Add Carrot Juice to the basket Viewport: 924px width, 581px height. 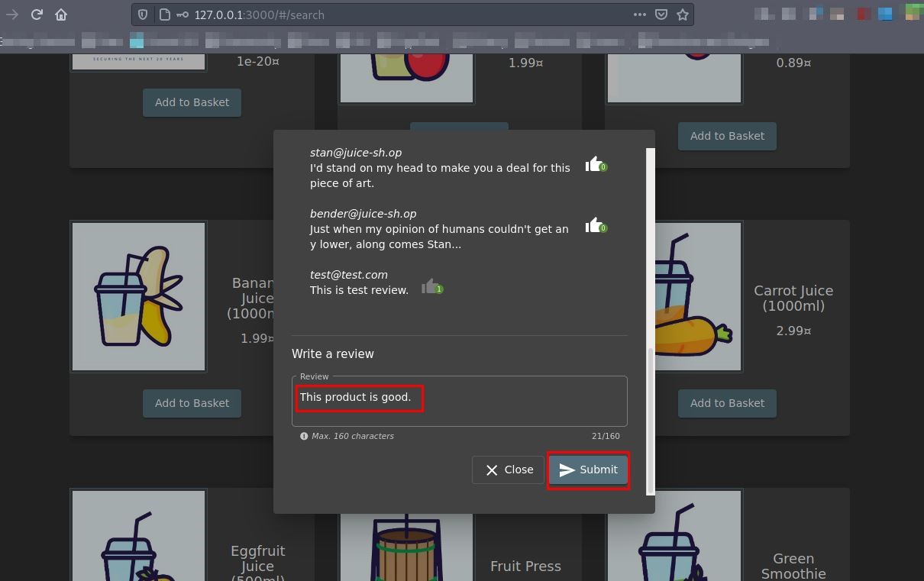click(727, 403)
